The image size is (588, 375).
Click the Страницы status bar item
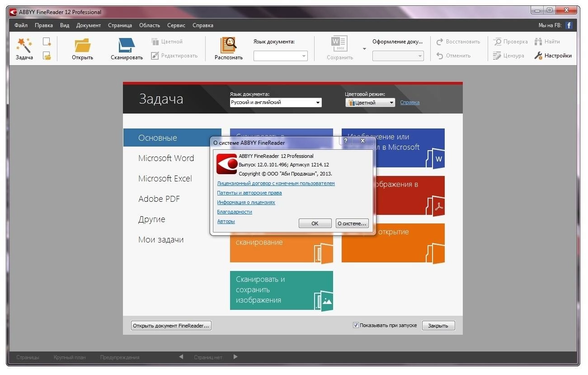click(x=28, y=357)
